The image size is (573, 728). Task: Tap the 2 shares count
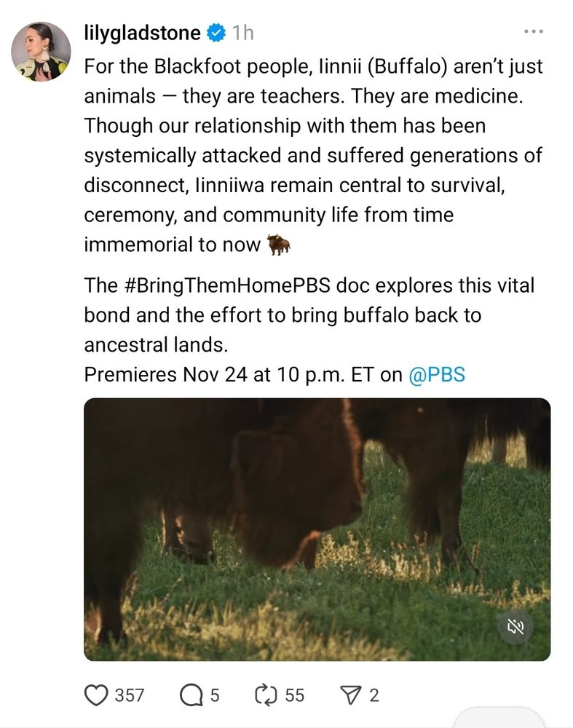[374, 695]
